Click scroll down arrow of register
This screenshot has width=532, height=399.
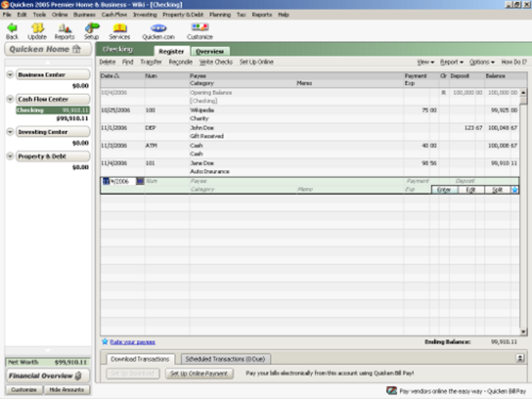523,332
